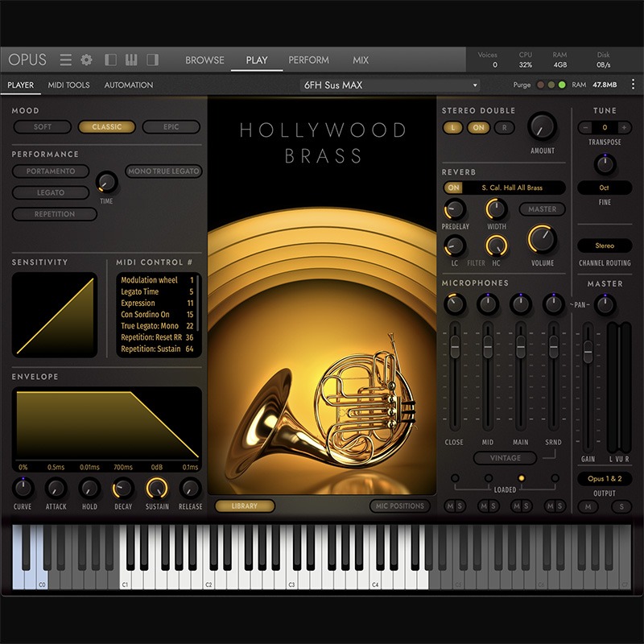Toggle the keyboard view icon

pos(131,60)
